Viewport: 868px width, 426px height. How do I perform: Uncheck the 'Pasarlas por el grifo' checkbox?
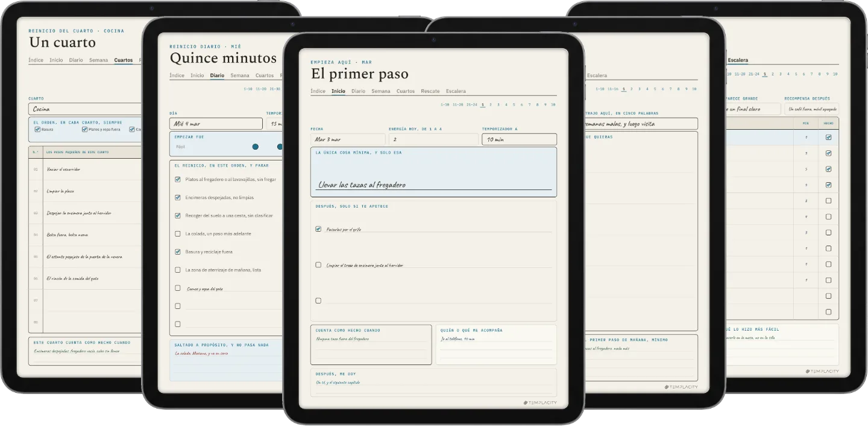318,229
